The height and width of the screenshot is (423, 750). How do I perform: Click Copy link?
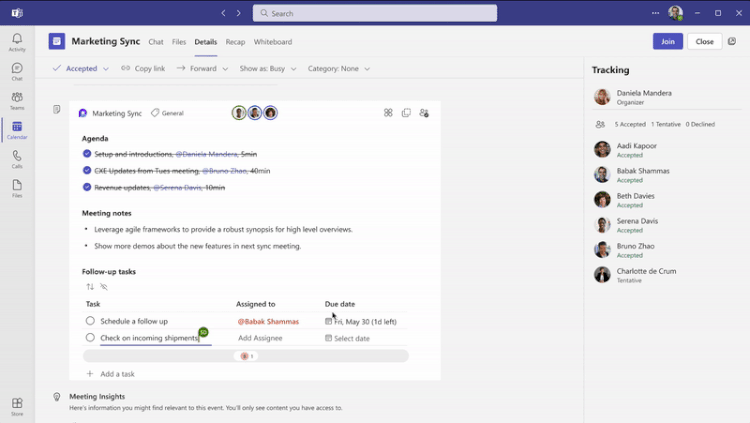143,68
